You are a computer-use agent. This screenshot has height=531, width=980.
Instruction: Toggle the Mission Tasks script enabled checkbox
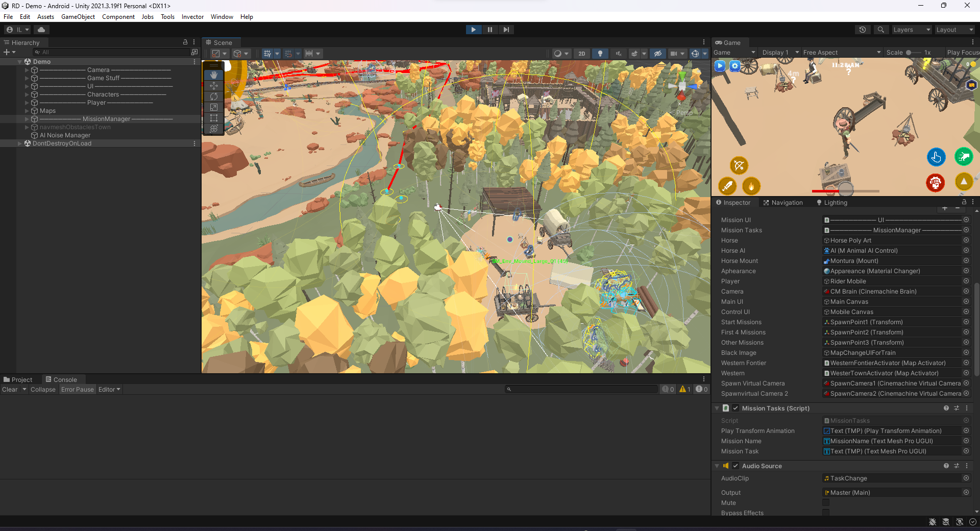point(736,408)
